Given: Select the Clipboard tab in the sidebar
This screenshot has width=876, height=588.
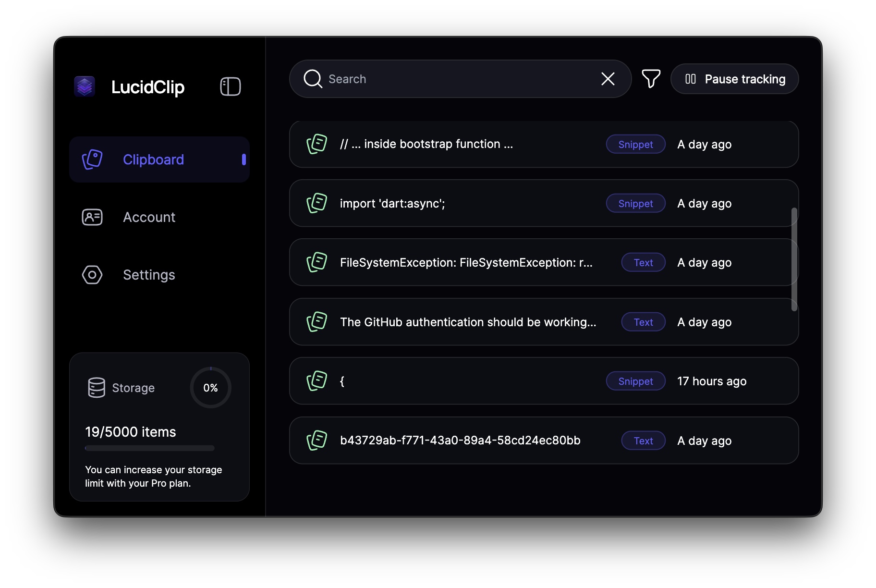Looking at the screenshot, I should 153,159.
